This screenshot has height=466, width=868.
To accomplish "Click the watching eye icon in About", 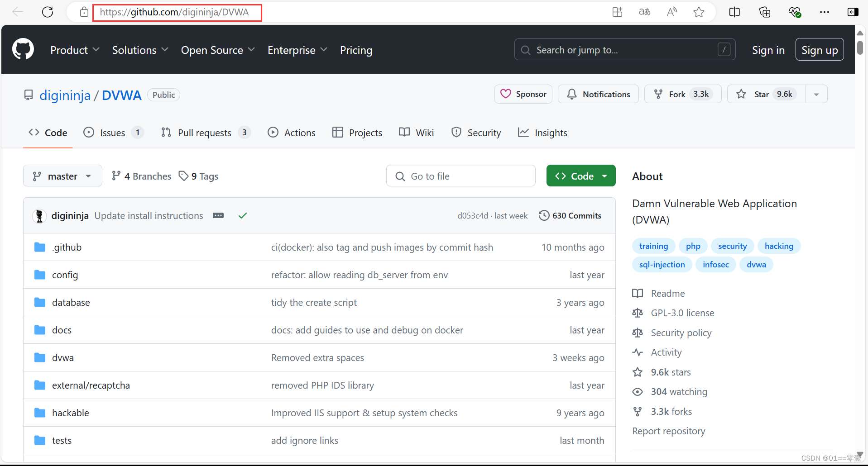I will 638,392.
